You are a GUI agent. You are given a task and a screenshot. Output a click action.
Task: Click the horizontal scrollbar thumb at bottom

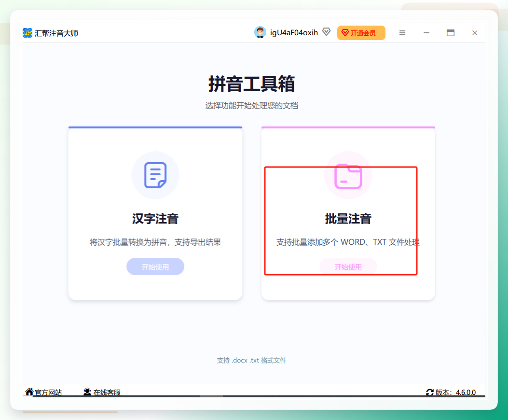tap(211, 396)
